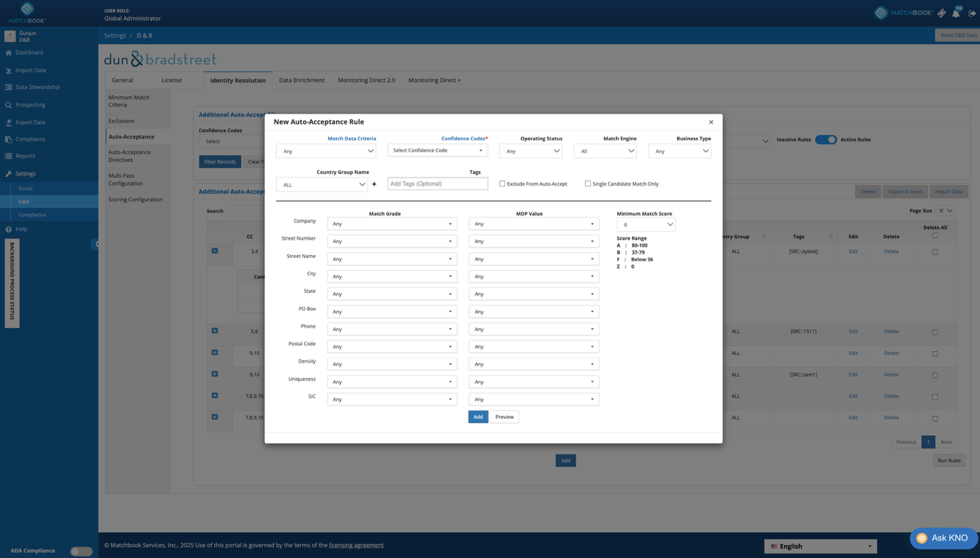Check the Delete All checkbox
The width and height of the screenshot is (980, 558).
[x=935, y=235]
